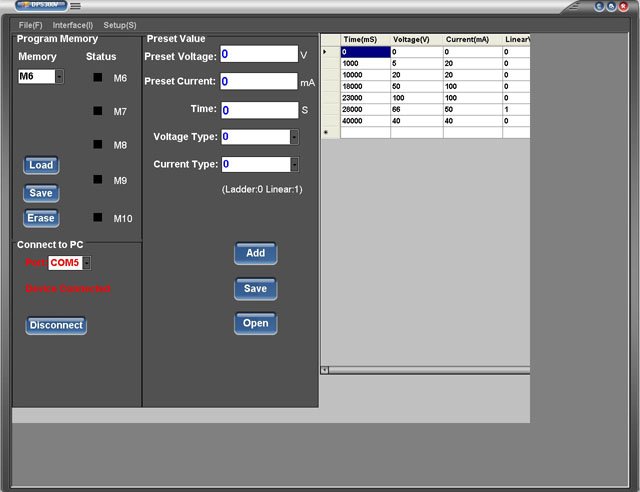The height and width of the screenshot is (492, 640).
Task: Click the M9 status indicator square
Action: tap(98, 180)
